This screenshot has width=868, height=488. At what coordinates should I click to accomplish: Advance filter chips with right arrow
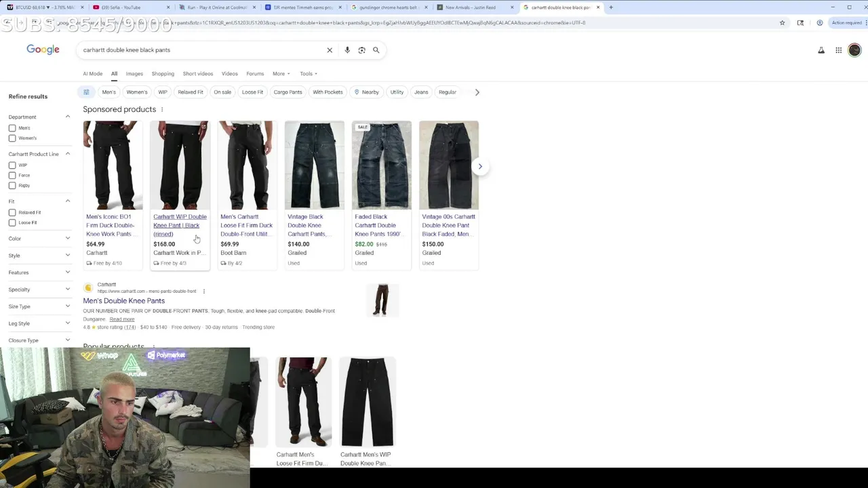click(x=477, y=92)
